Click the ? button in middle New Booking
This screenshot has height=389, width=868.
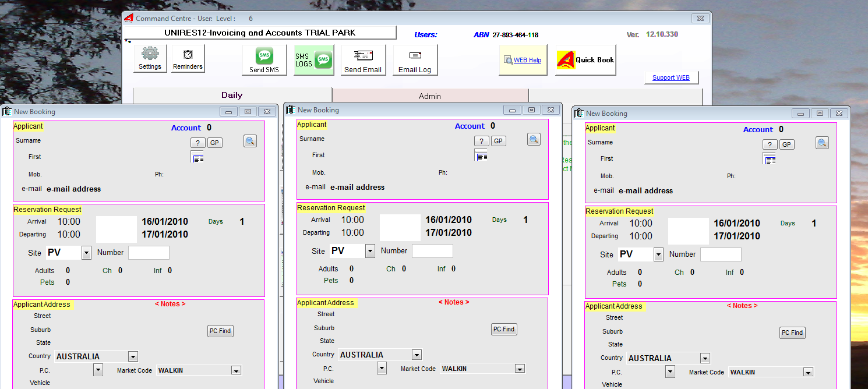point(482,141)
